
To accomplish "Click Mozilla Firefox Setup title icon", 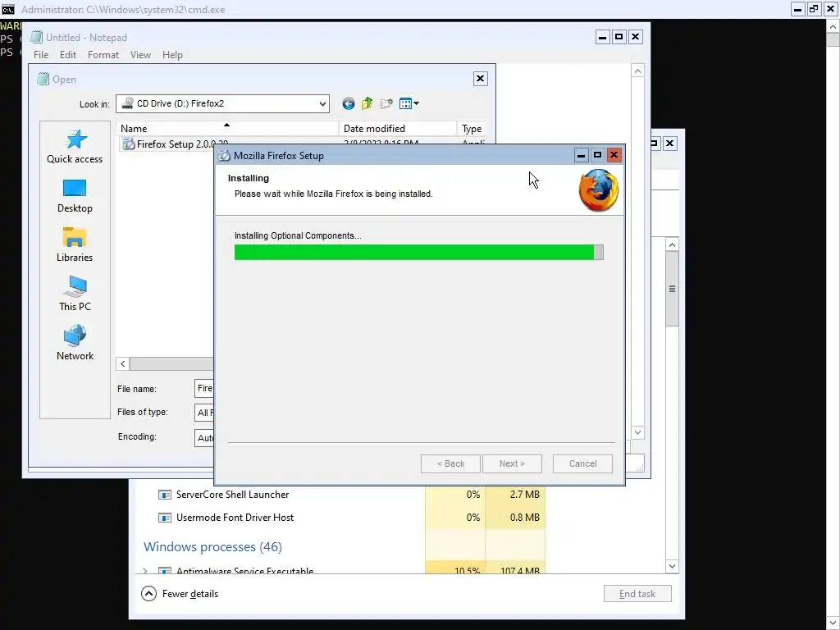I will coord(225,155).
